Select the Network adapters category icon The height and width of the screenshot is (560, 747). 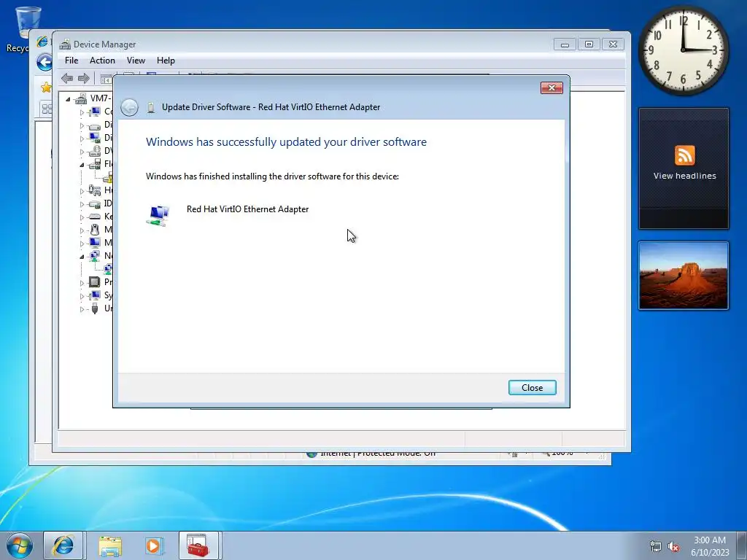(94, 256)
